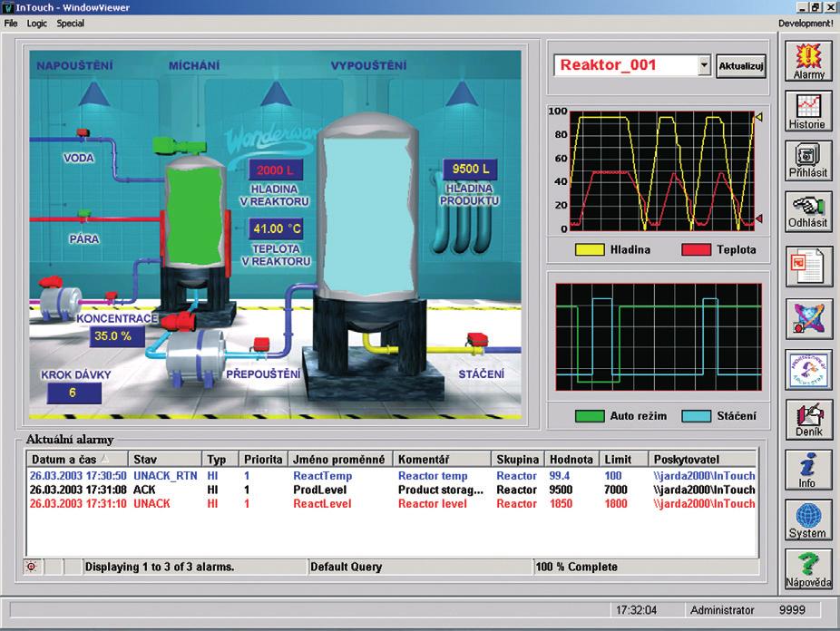Click the 9500 L product level value
The width and height of the screenshot is (840, 631).
(x=471, y=170)
